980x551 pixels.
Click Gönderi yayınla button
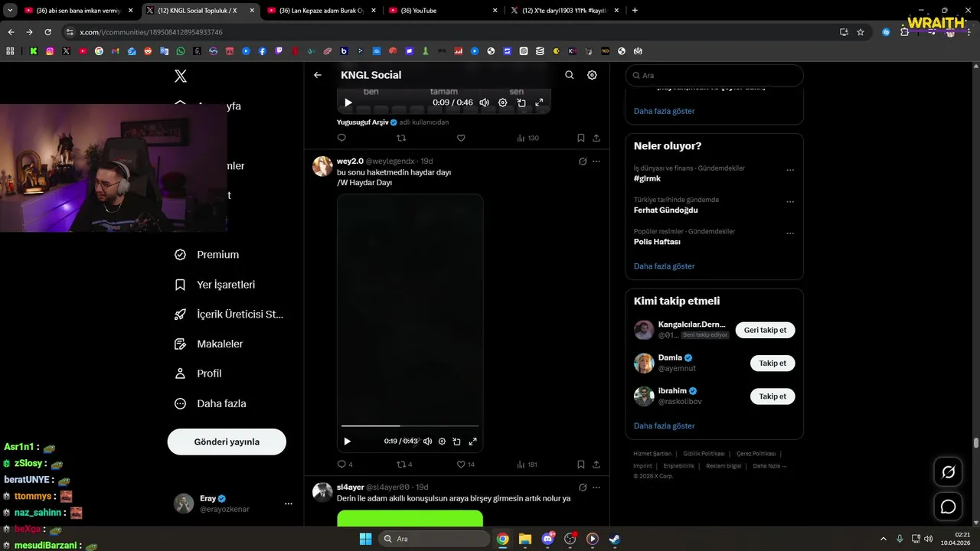pyautogui.click(x=227, y=442)
